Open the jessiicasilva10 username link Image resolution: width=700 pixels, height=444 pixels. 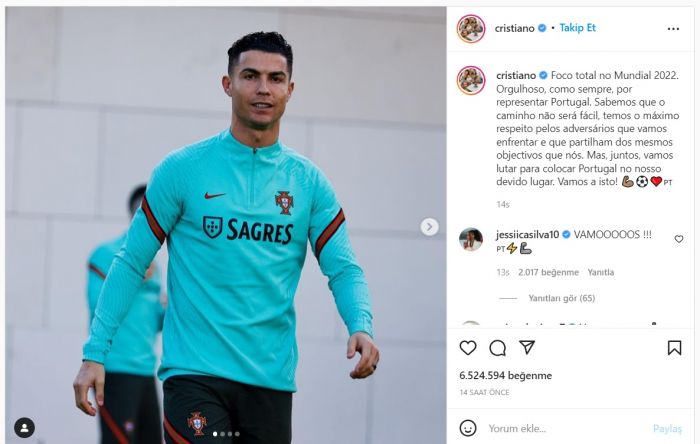click(x=527, y=234)
